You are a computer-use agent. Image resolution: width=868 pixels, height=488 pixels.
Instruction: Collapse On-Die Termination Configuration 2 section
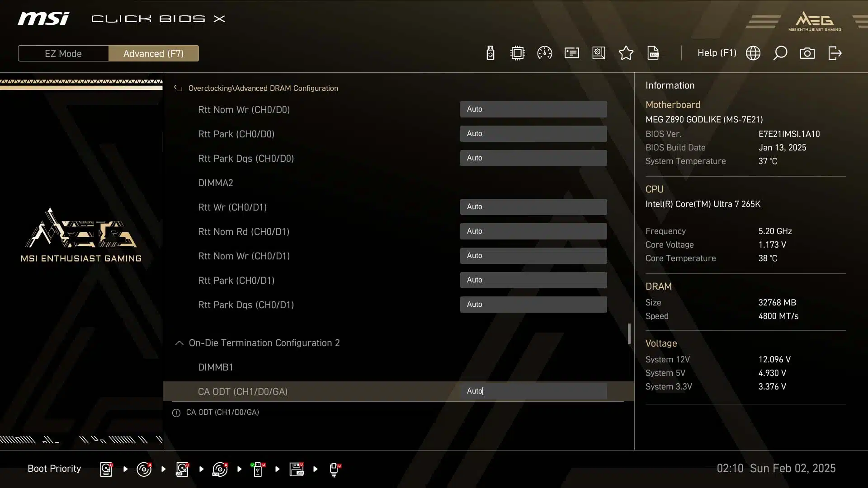[179, 343]
